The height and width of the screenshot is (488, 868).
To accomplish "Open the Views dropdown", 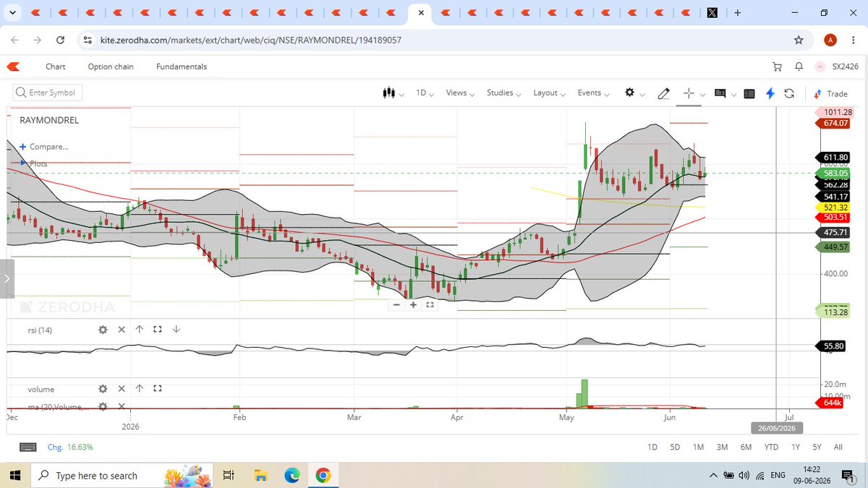I will pyautogui.click(x=460, y=93).
